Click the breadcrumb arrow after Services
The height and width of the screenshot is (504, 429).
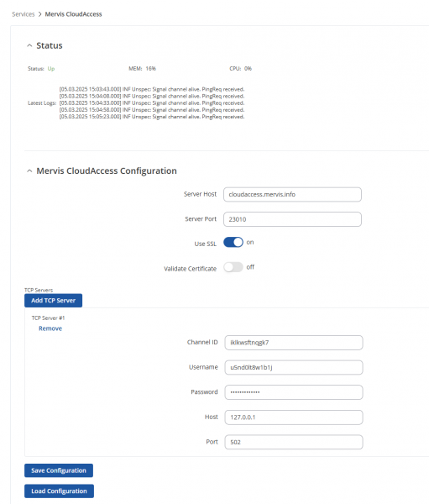(x=39, y=14)
